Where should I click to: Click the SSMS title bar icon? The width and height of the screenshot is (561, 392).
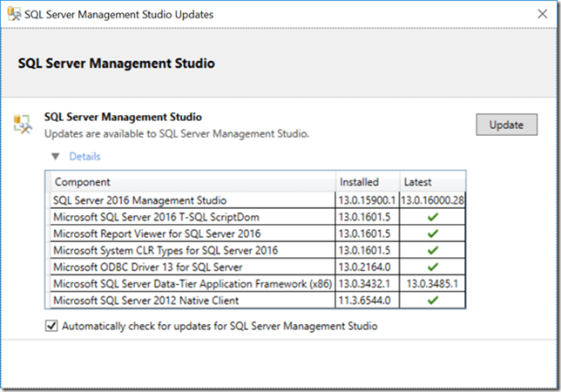point(14,14)
